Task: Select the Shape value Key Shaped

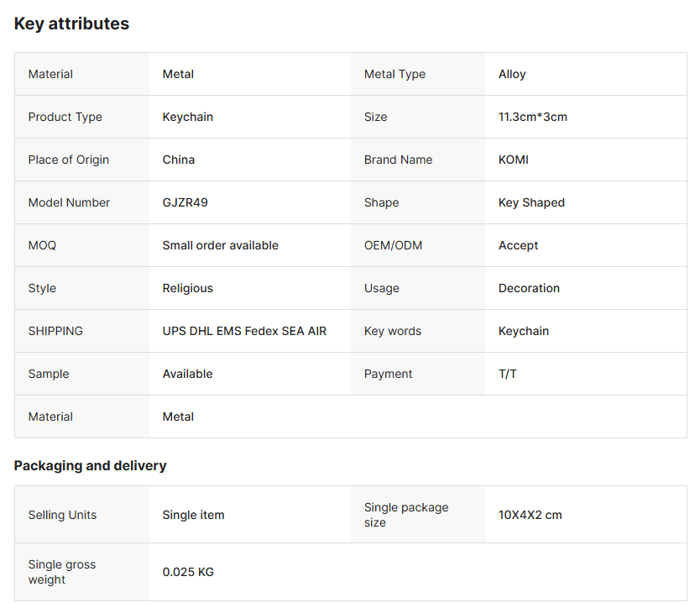Action: (531, 203)
